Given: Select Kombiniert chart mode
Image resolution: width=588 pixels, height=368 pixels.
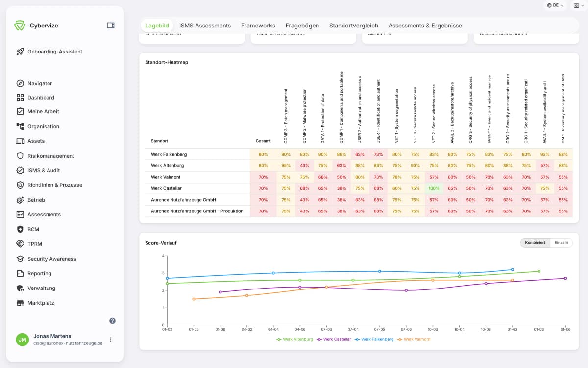Looking at the screenshot, I should coord(535,243).
